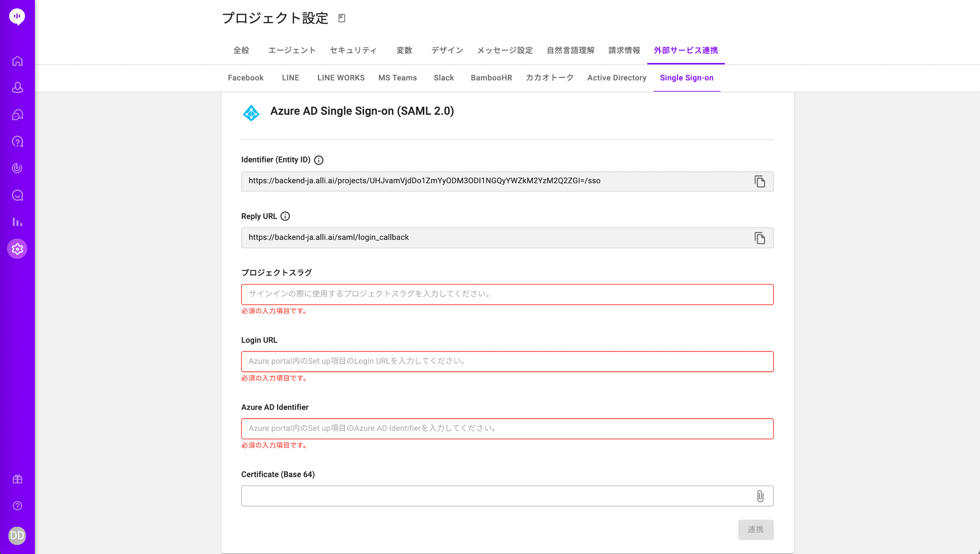Viewport: 980px width, 554px height.
Task: Click the Certificate (Base 64) label
Action: 278,475
